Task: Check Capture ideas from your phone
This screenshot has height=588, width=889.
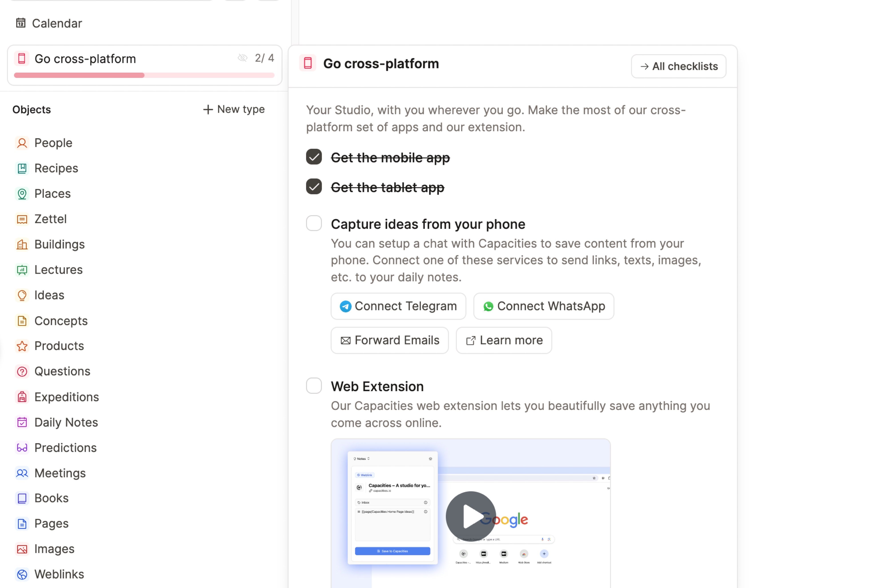Action: coord(314,224)
